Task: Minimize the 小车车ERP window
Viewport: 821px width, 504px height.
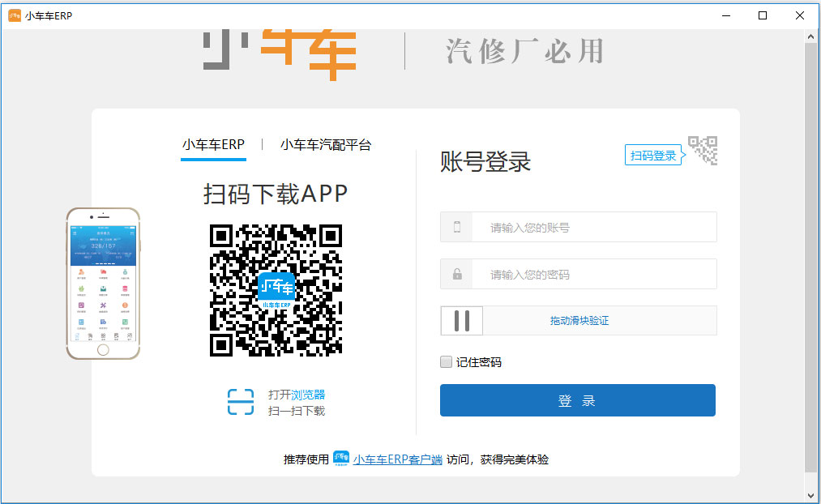Action: (726, 15)
